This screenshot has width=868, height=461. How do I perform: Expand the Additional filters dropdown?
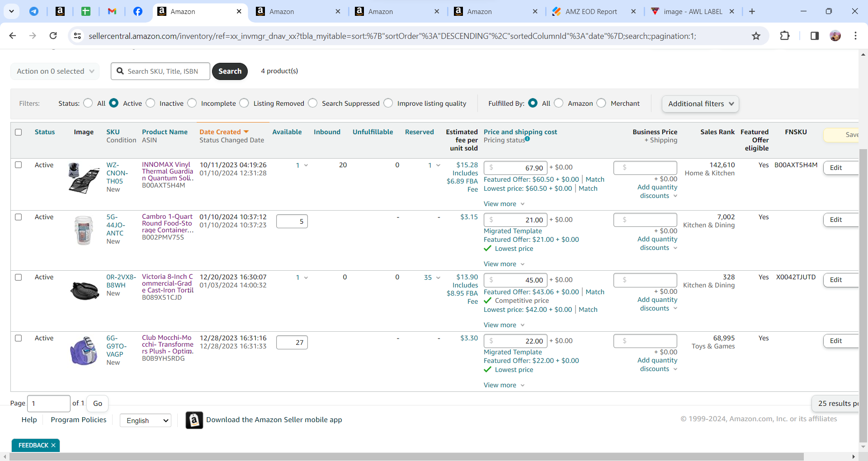point(700,104)
